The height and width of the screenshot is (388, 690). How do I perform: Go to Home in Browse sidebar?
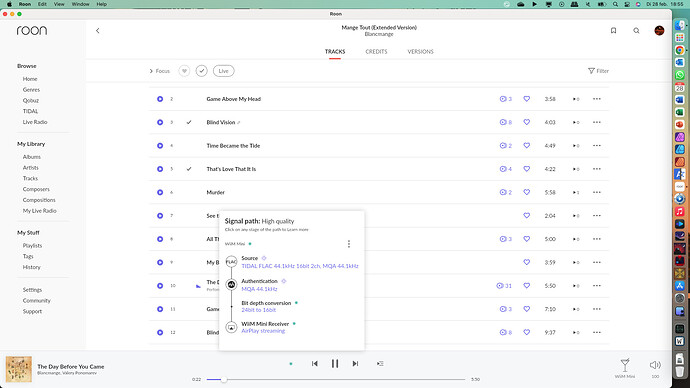pos(30,79)
